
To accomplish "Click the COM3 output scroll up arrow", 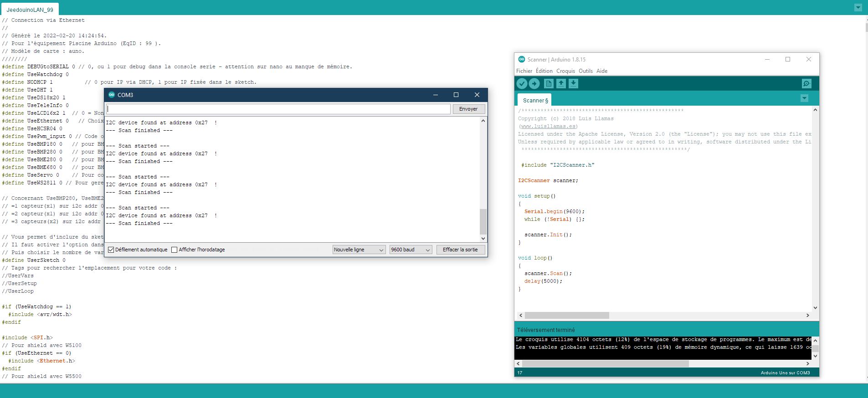I will click(483, 121).
